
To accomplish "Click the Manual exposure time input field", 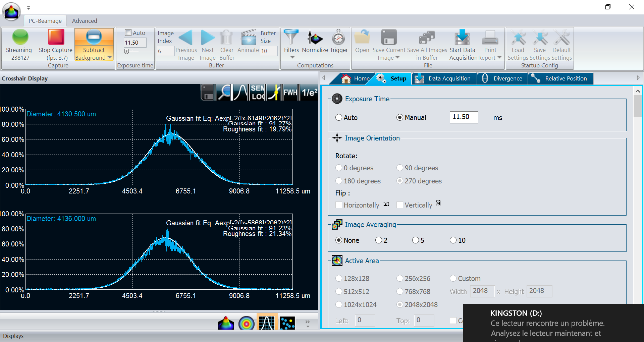I will pos(464,117).
